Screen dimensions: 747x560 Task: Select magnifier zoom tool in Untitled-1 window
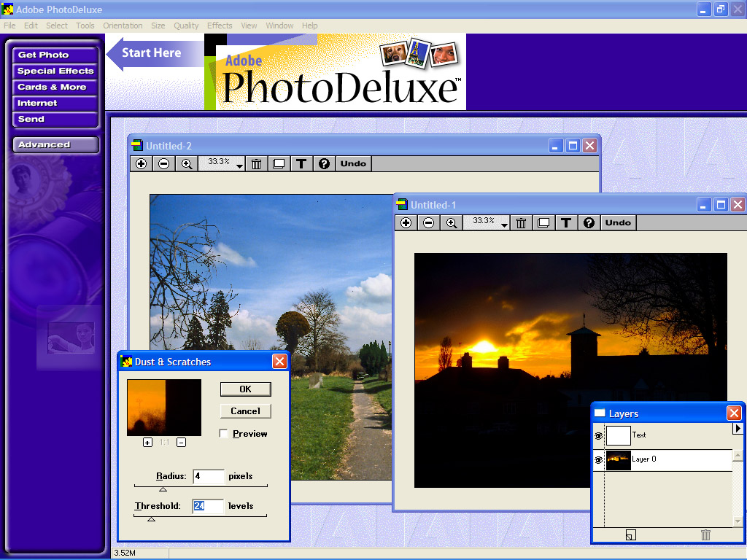tap(452, 223)
